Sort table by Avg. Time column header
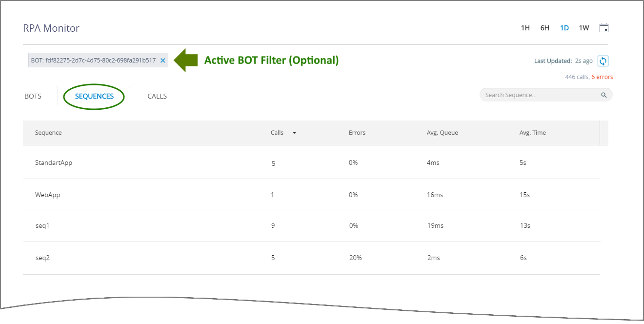 532,133
